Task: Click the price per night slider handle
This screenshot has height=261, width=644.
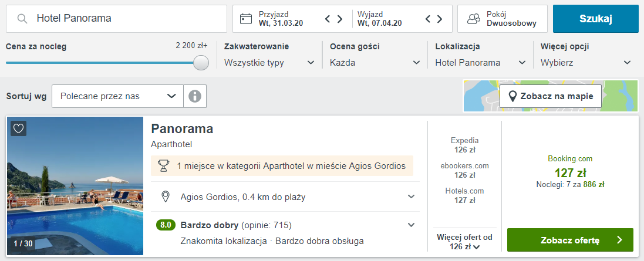Action: (x=201, y=63)
